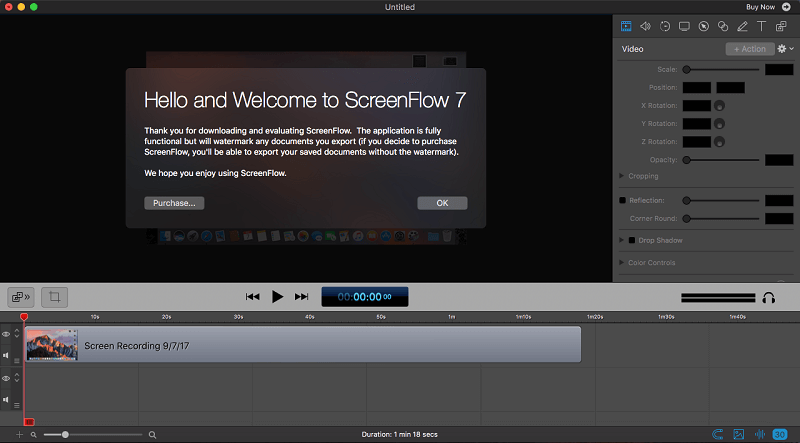Click the Purchase... button
This screenshot has width=800, height=443.
[174, 203]
